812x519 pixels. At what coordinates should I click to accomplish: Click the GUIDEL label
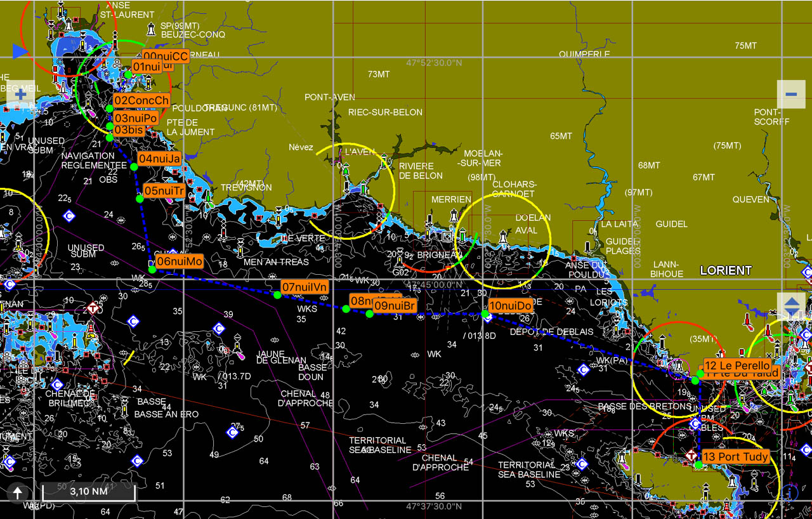coord(671,224)
